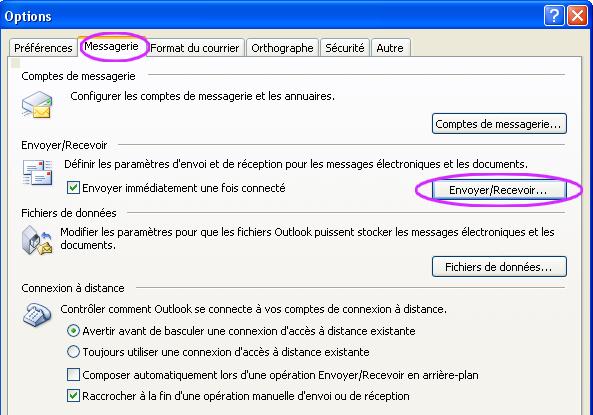Switch to the Autre tab
593x415 pixels.
coord(390,48)
